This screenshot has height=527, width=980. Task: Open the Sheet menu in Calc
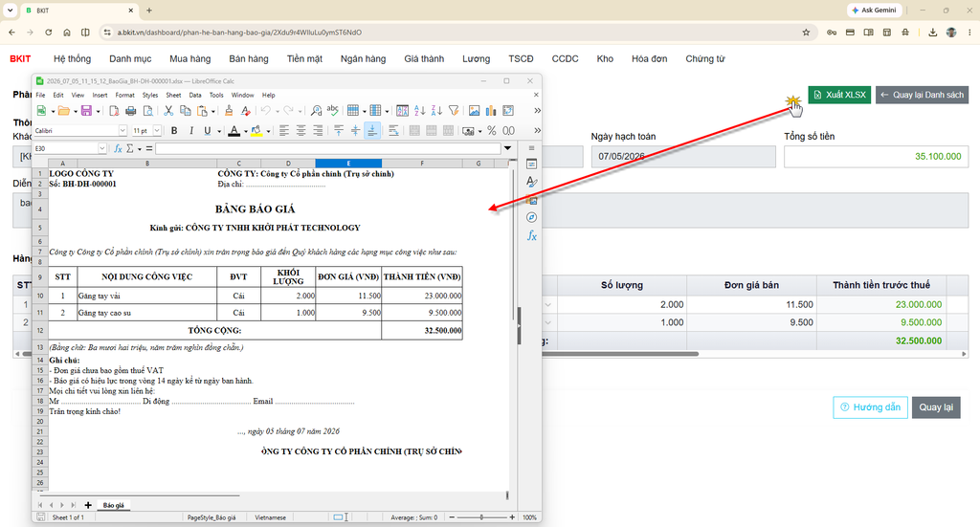173,95
